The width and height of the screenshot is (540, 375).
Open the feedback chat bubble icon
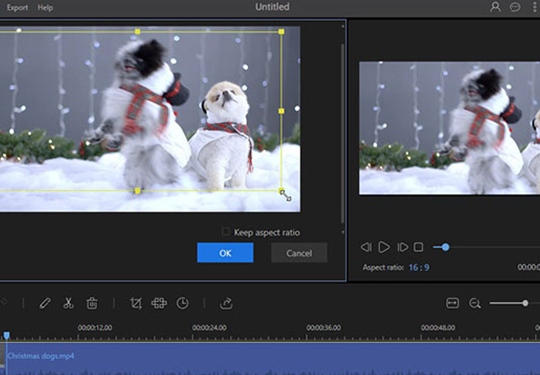515,7
